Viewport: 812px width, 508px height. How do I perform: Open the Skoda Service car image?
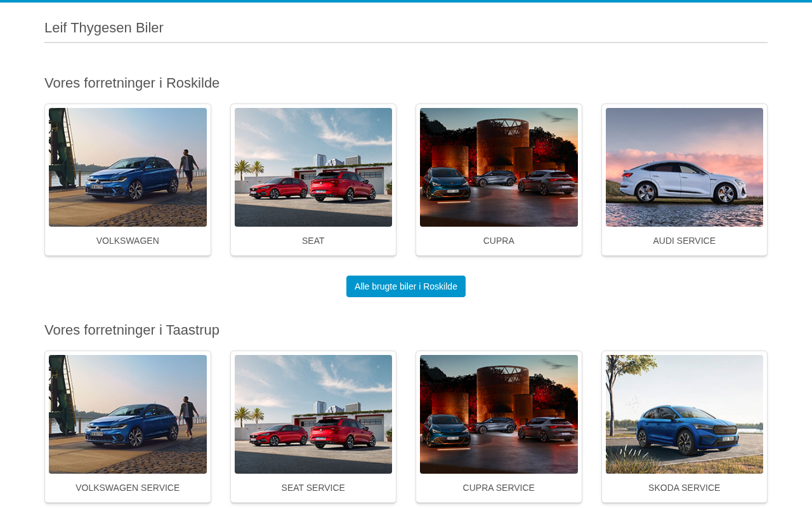coord(684,414)
